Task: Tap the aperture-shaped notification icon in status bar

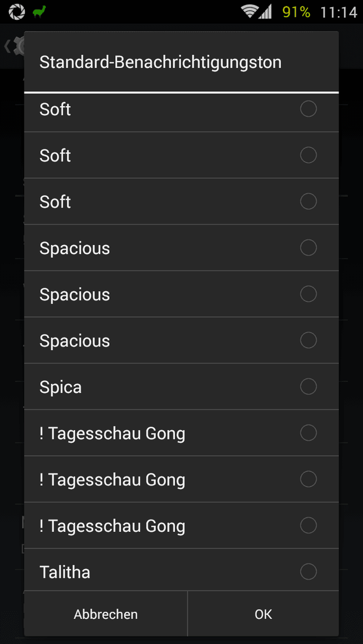Action: (17, 11)
